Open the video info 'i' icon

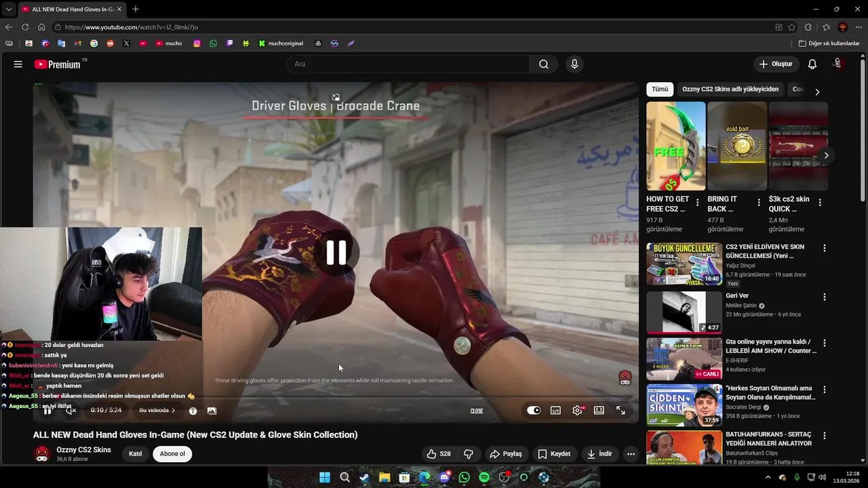point(193,411)
